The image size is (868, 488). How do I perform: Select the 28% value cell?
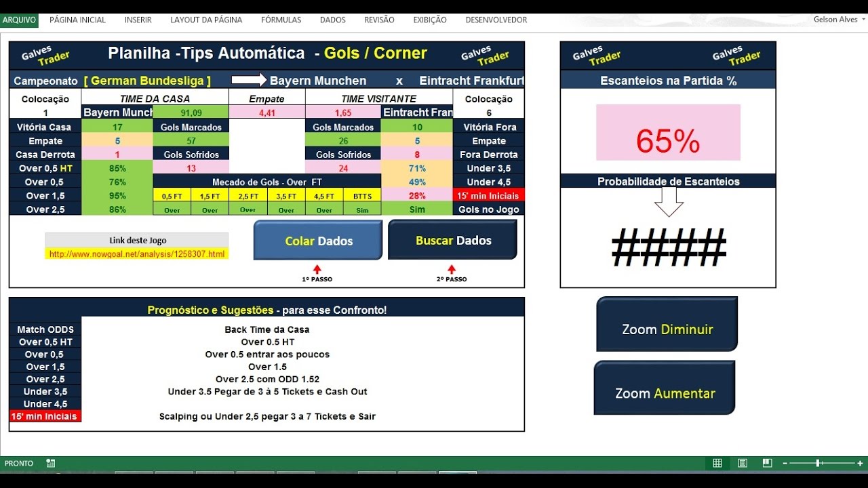(x=417, y=196)
